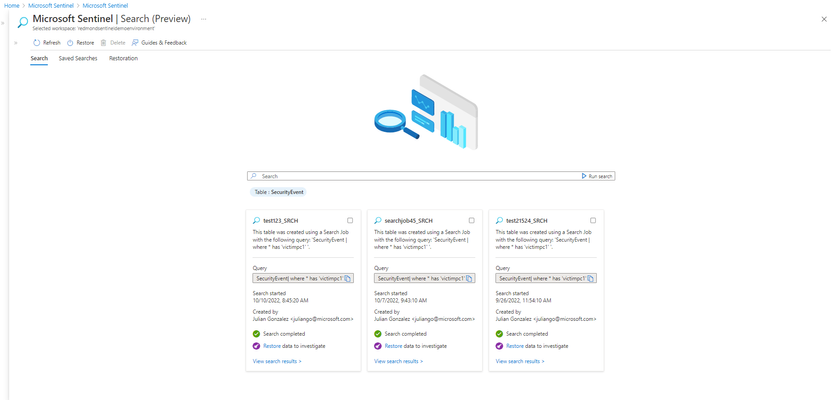The image size is (834, 400).
Task: Close the Search (Preview) blade
Action: coord(824,19)
